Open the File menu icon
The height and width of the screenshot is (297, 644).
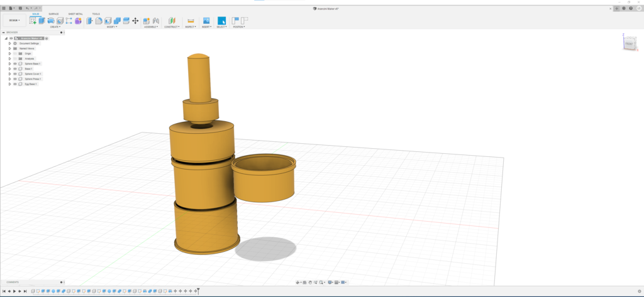[11, 8]
